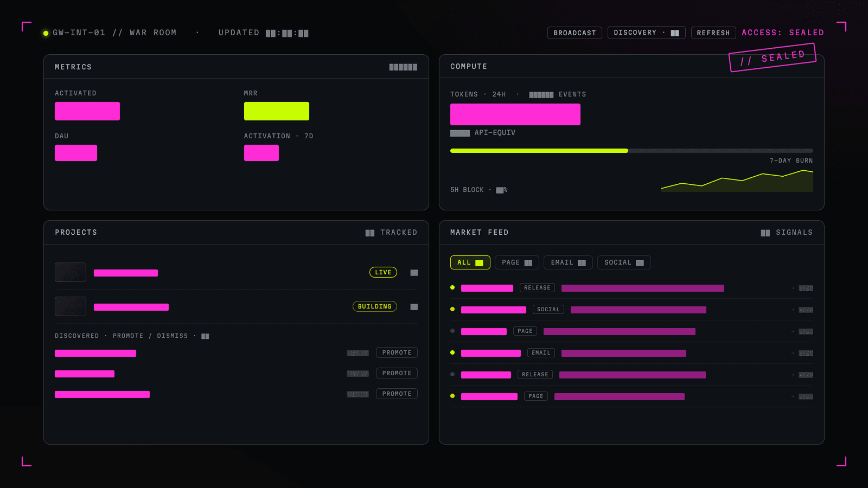Switch to the EMAIL filter tab
Image resolution: width=868 pixels, height=488 pixels.
[568, 262]
